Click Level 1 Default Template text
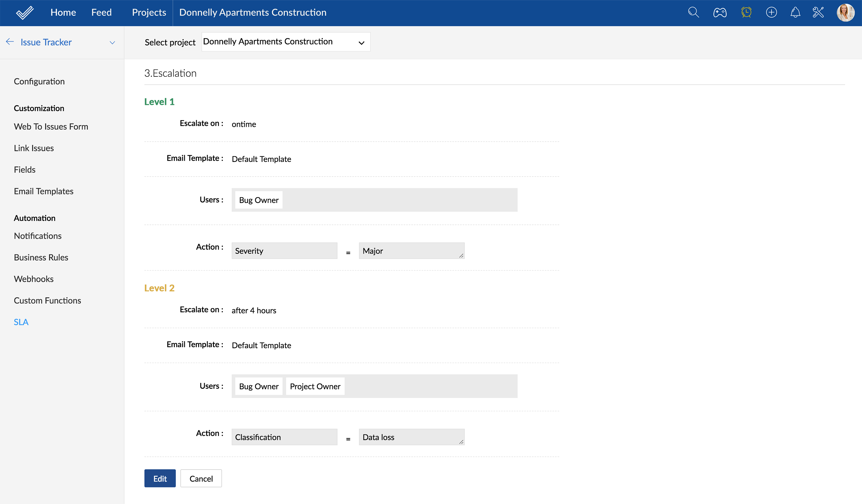The width and height of the screenshot is (862, 504). pyautogui.click(x=261, y=159)
